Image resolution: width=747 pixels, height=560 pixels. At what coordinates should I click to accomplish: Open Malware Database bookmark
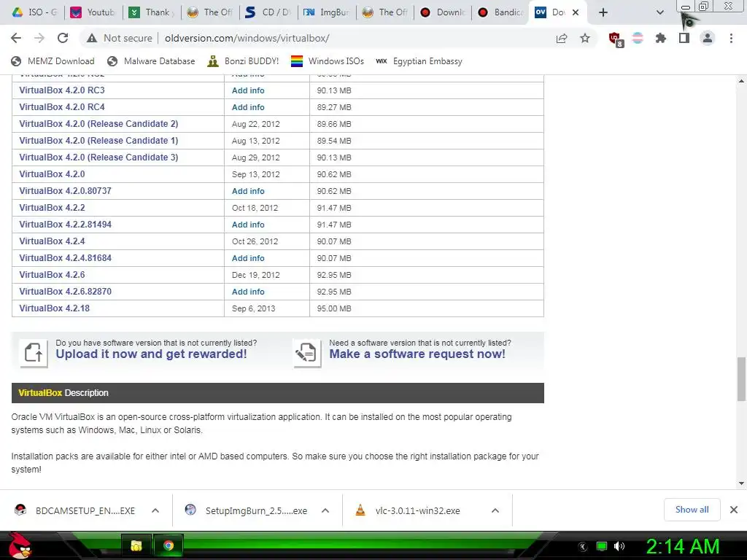click(x=152, y=61)
